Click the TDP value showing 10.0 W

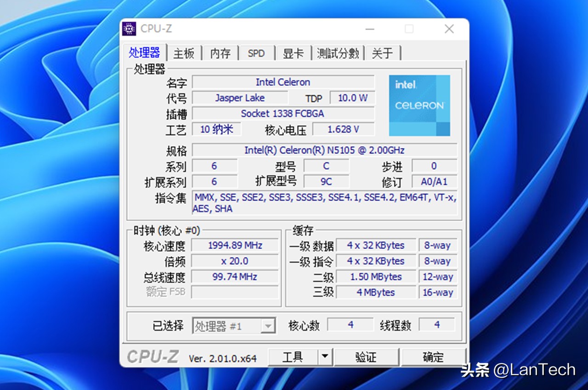coord(352,98)
